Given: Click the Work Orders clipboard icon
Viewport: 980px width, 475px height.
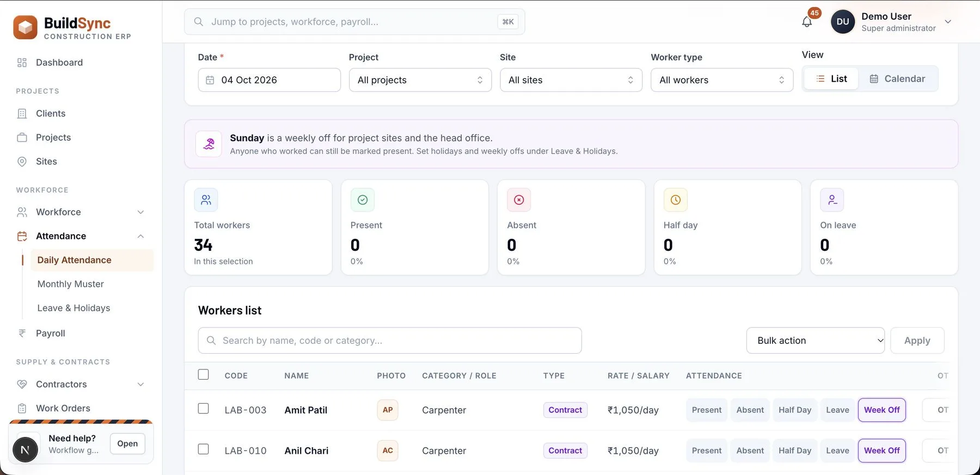Looking at the screenshot, I should 22,408.
